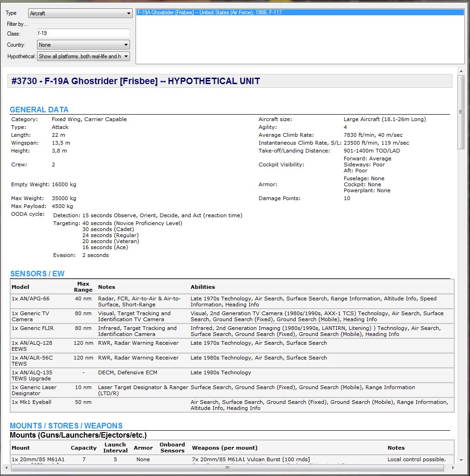Click the Launch Interval column header
Screen dimensions: 470x476
(x=115, y=447)
